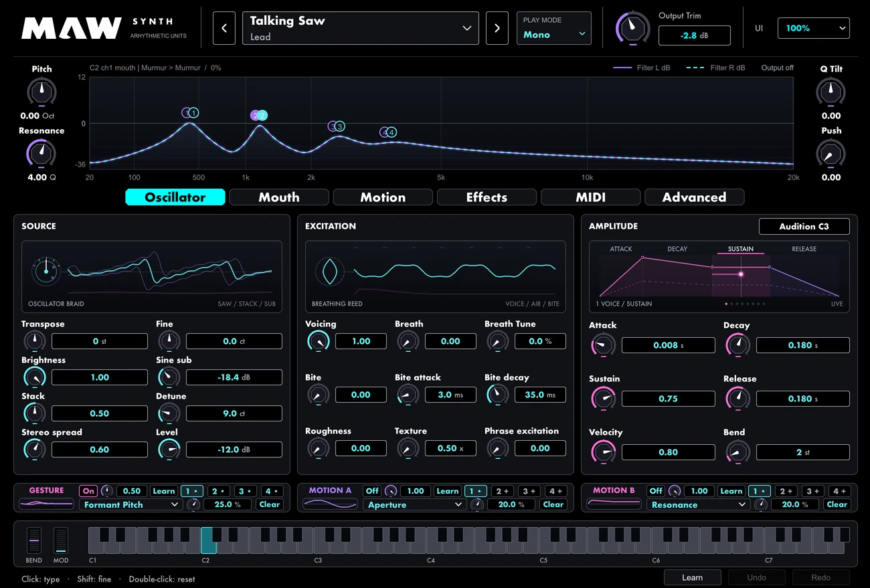Click the Breath knob
The image size is (870, 588).
[x=408, y=341]
